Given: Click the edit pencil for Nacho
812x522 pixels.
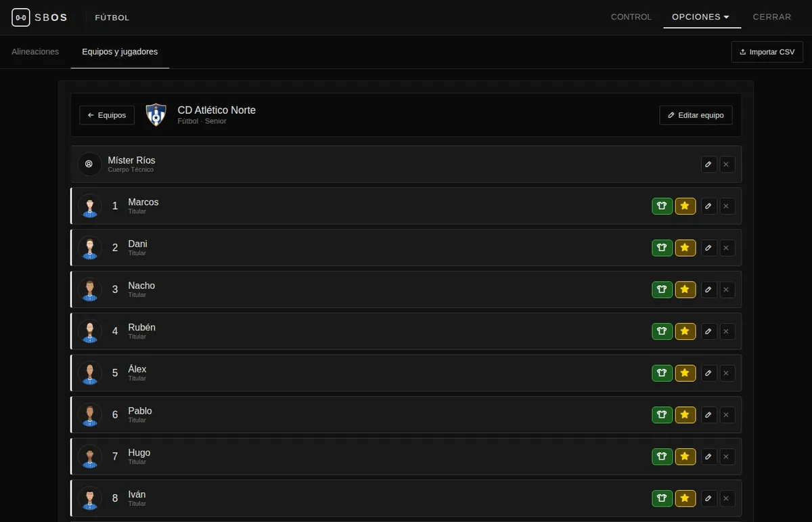Looking at the screenshot, I should pos(708,290).
